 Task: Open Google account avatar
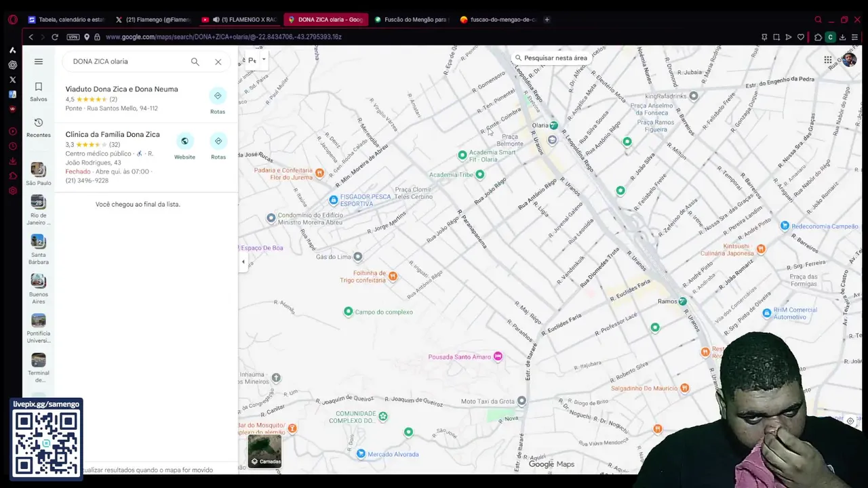point(849,60)
